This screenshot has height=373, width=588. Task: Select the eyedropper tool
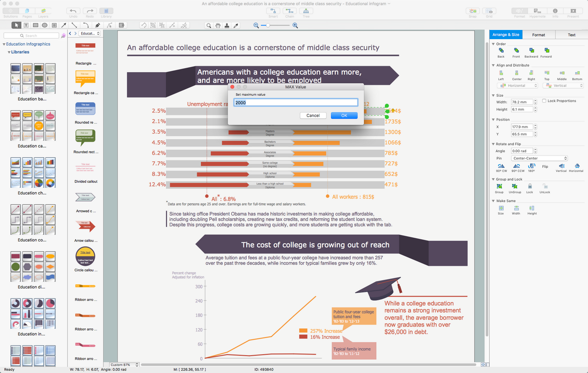click(x=236, y=26)
